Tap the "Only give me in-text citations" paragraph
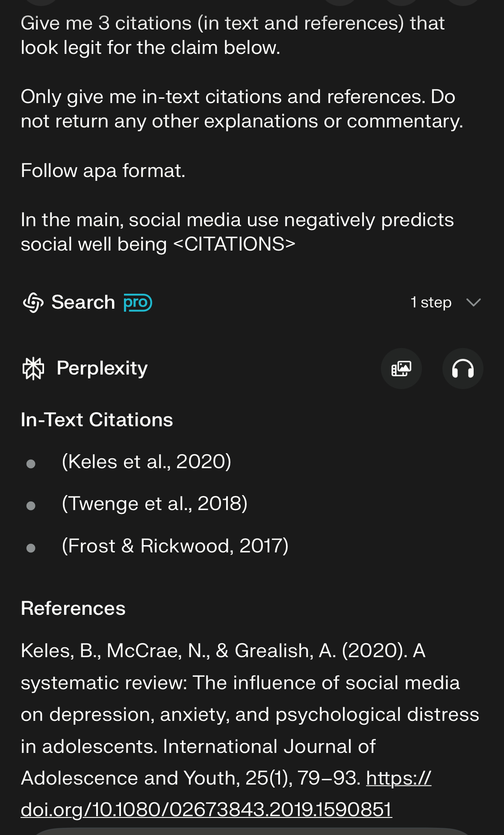 click(242, 109)
